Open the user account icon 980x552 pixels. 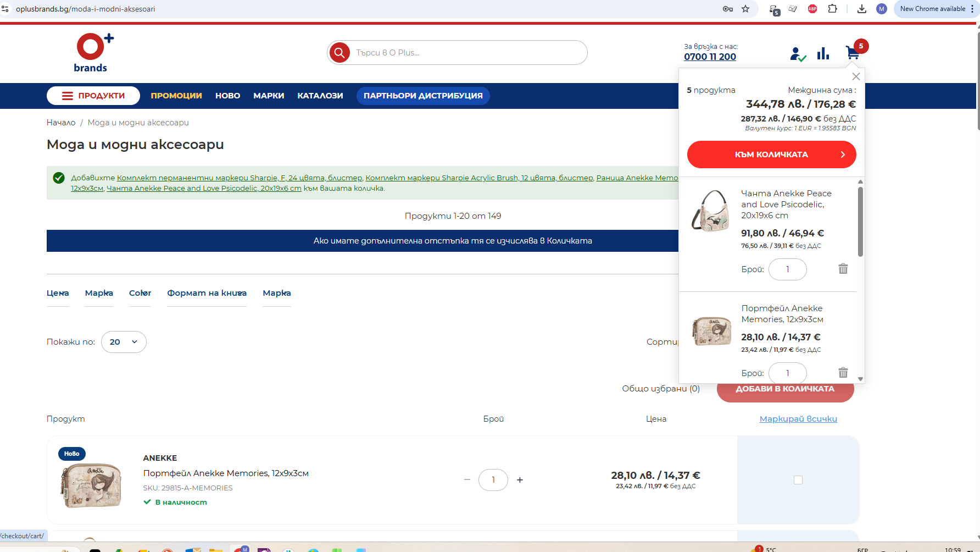pyautogui.click(x=797, y=54)
